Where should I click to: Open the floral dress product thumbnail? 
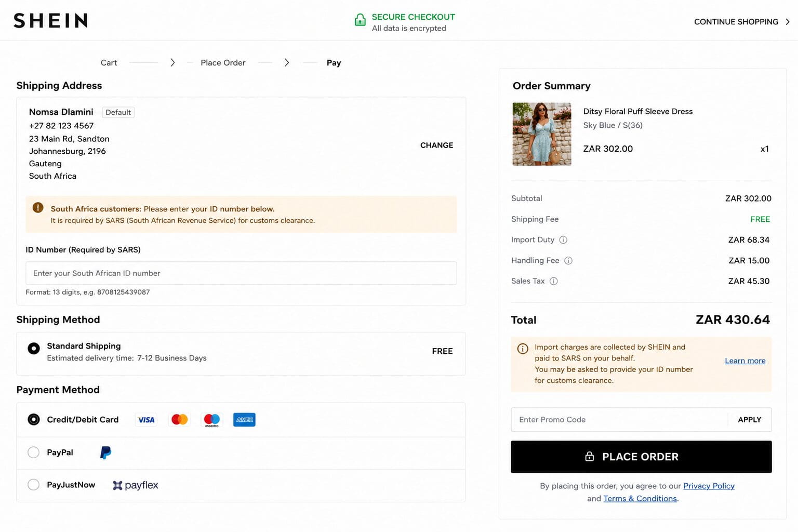pos(542,134)
